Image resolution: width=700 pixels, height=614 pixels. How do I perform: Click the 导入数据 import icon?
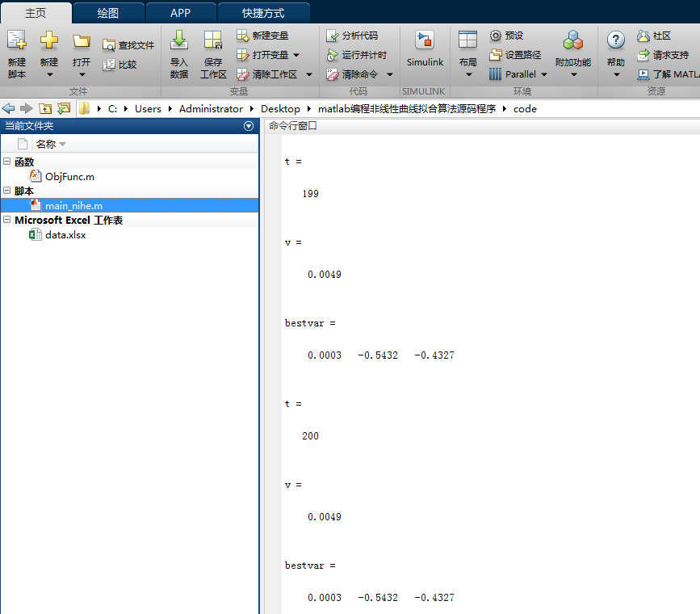(179, 40)
